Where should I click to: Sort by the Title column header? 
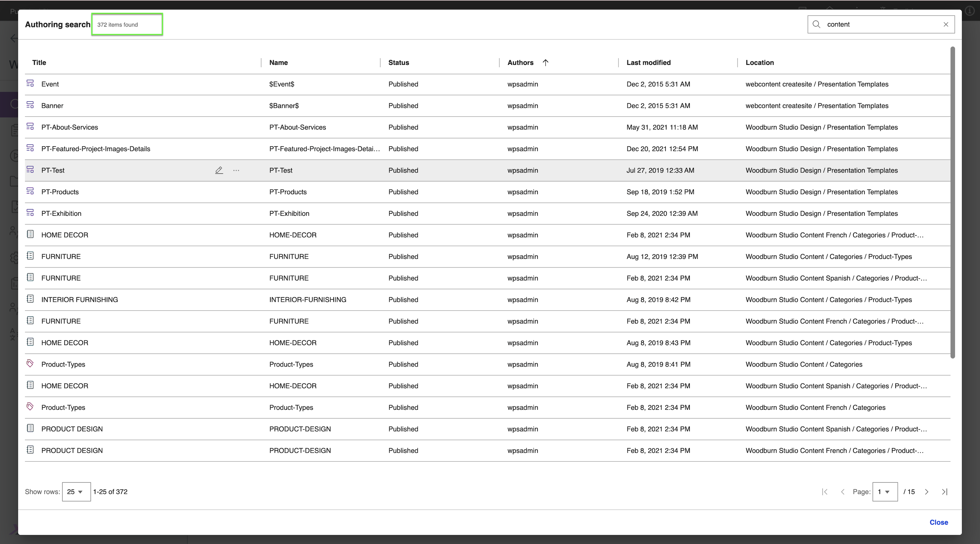pos(39,63)
